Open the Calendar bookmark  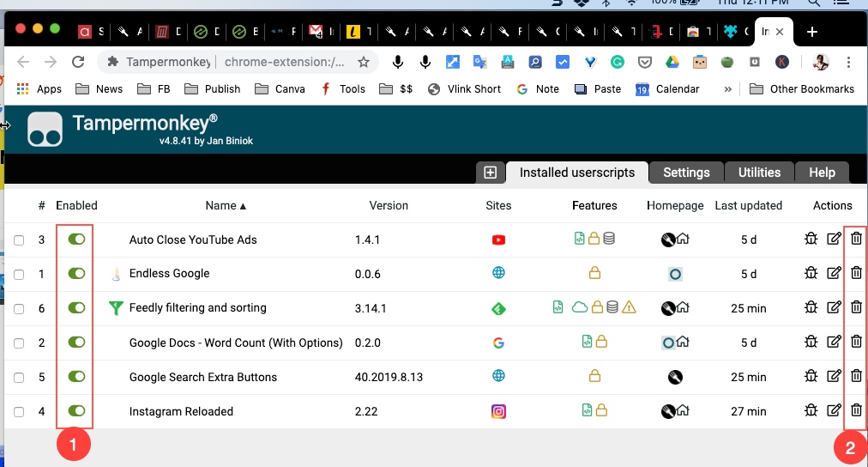coord(667,88)
